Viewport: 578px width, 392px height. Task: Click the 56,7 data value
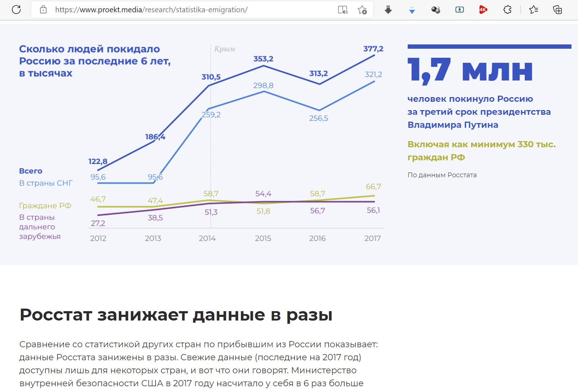[x=318, y=211]
